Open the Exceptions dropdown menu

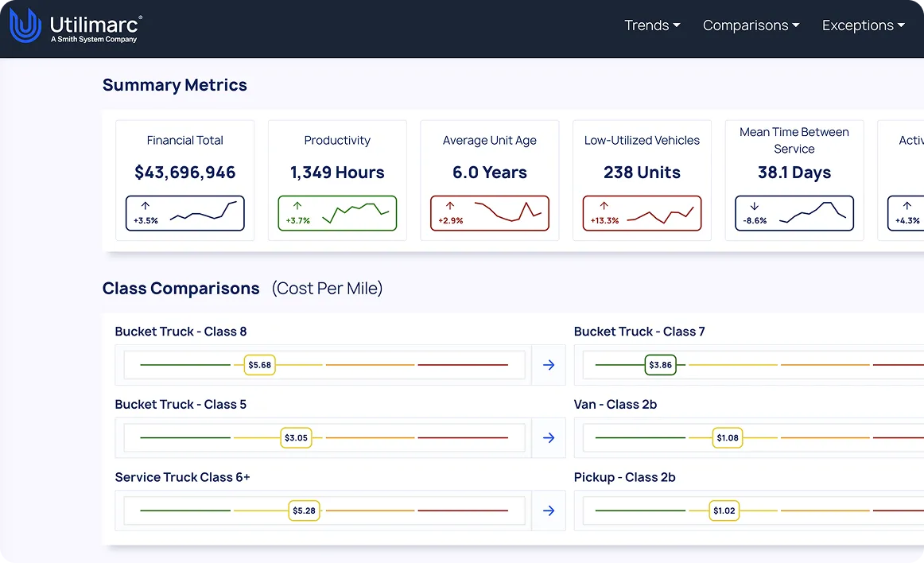864,25
